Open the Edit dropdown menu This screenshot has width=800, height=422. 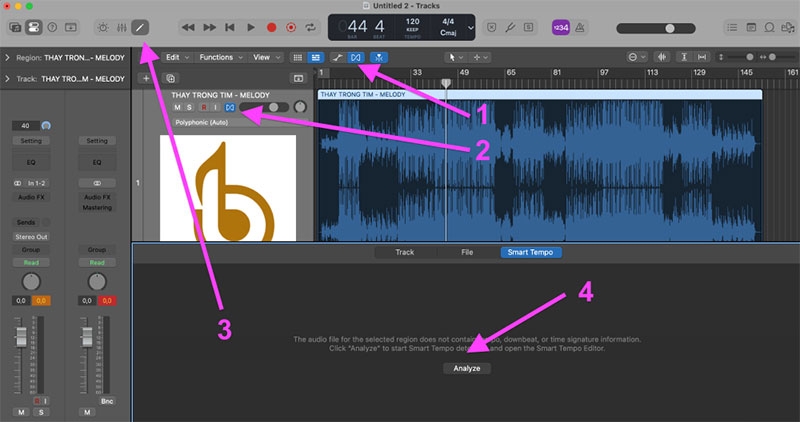click(177, 58)
